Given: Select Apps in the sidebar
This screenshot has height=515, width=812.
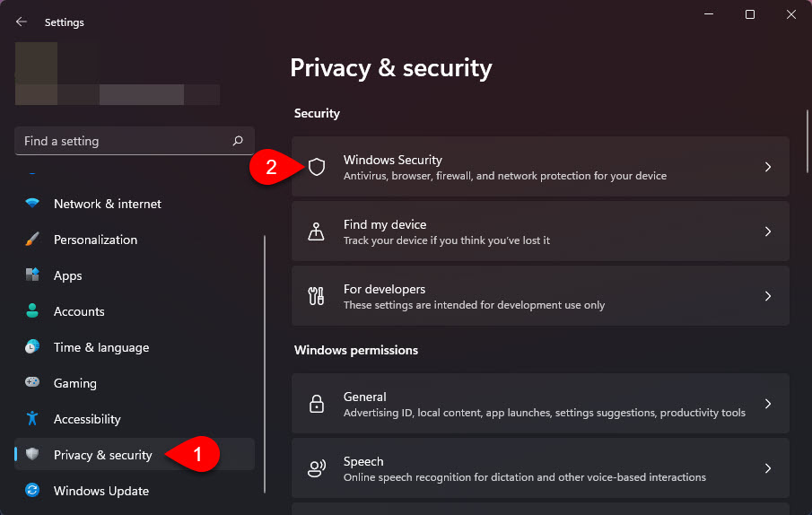Looking at the screenshot, I should click(x=135, y=275).
